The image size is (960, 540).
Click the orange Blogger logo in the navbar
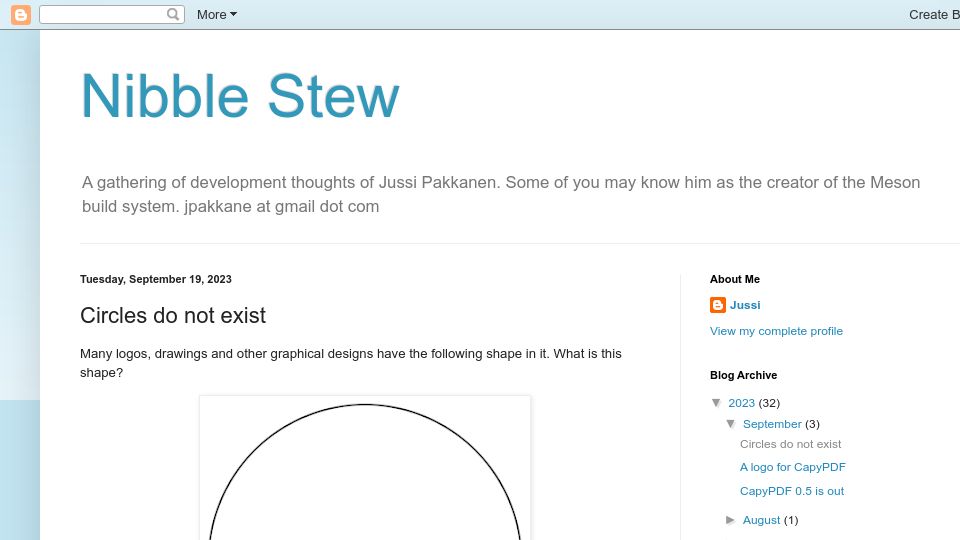point(21,15)
